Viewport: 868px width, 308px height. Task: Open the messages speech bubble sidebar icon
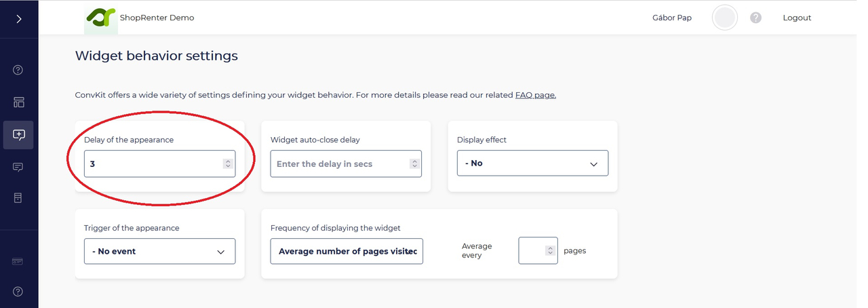pos(18,167)
